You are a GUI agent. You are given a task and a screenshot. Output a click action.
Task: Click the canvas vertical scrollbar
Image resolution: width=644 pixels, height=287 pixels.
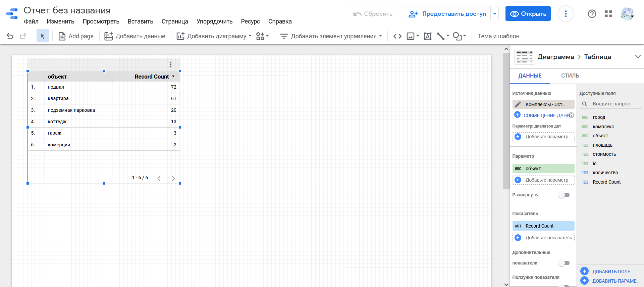click(x=506, y=121)
